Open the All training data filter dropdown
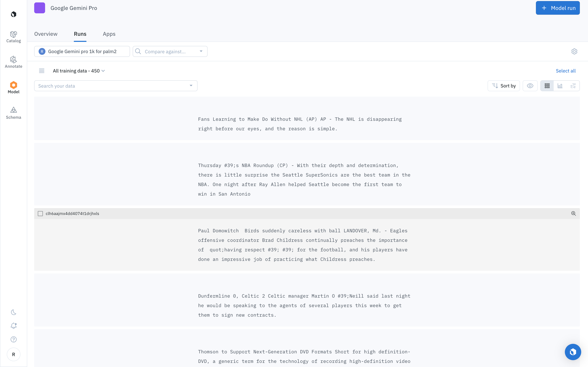This screenshot has width=588, height=367. (78, 71)
